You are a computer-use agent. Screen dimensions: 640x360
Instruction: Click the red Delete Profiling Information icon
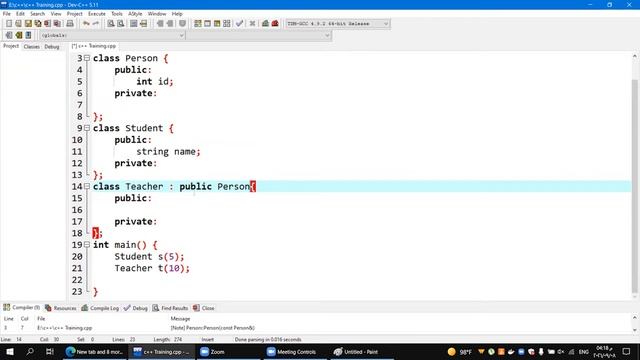tap(275, 24)
